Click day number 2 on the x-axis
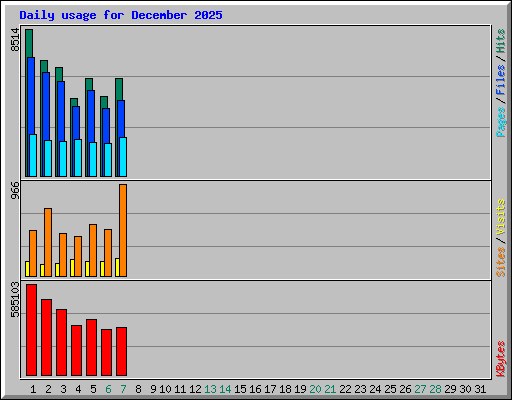512x400 pixels. (48, 389)
